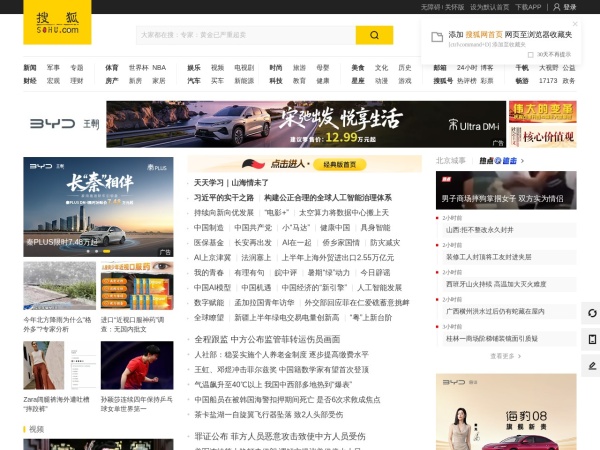The image size is (600, 450).
Task: Open the 孙颖莎 table tennis thumbnail
Action: click(x=137, y=365)
